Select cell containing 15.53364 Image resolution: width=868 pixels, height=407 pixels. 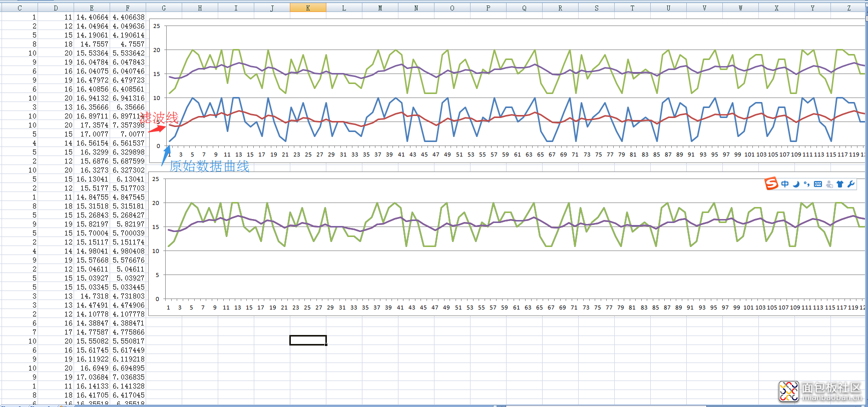tap(92, 53)
